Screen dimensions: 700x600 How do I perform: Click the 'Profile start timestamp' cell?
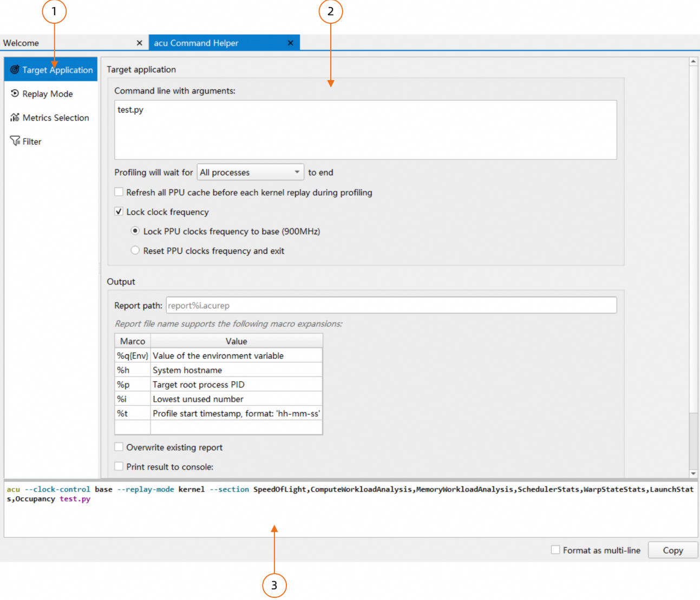click(237, 413)
